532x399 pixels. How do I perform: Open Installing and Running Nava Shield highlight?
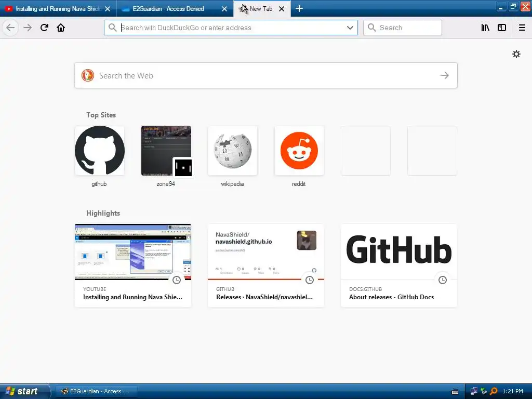133,265
